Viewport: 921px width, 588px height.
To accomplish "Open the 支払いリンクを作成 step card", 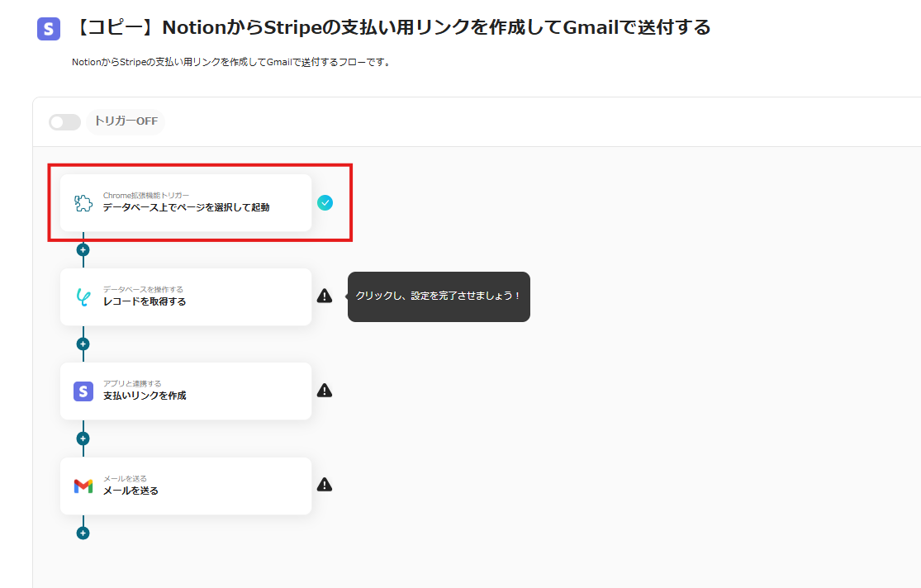I will pos(186,391).
